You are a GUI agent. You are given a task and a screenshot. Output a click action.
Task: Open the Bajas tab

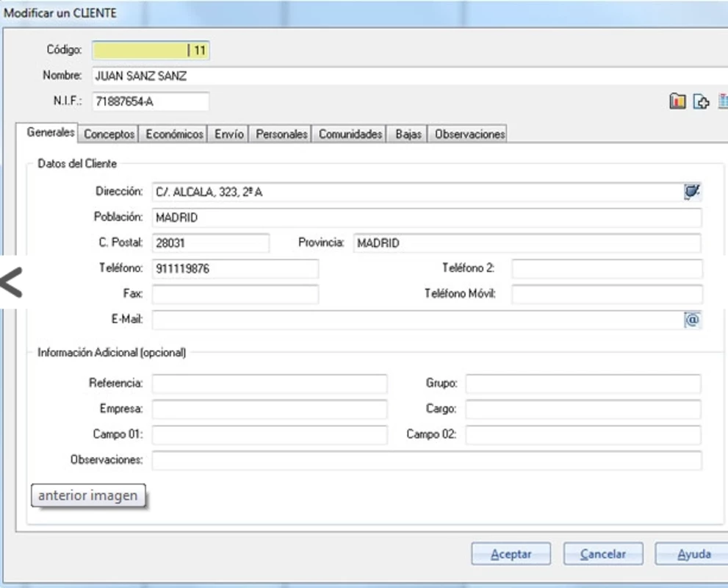[x=408, y=135]
